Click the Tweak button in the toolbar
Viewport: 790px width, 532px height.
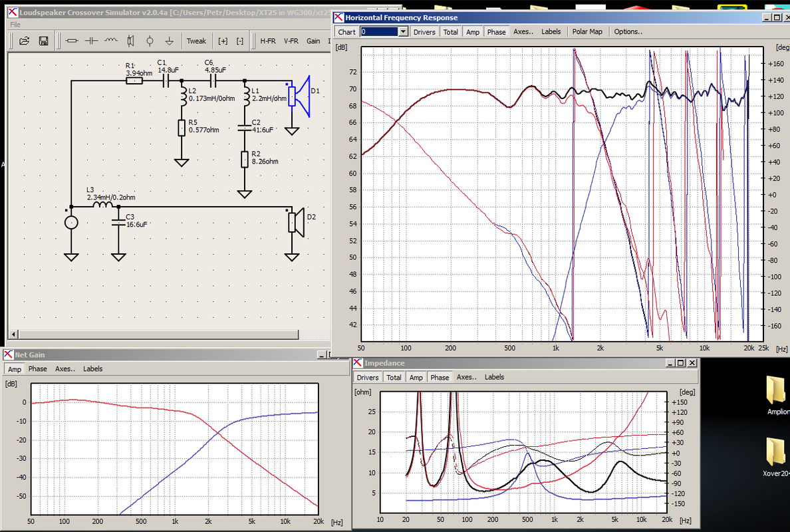point(196,41)
